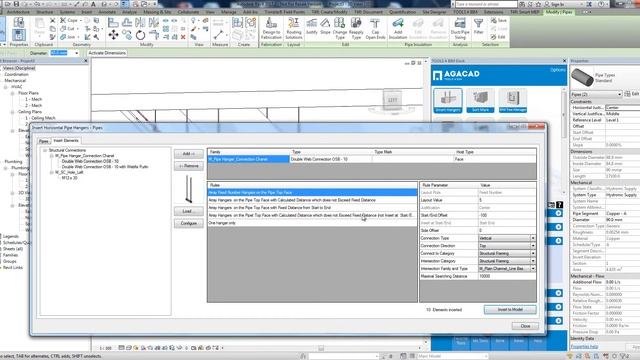Toggle the Properties palette icon

pyautogui.click(x=19, y=35)
